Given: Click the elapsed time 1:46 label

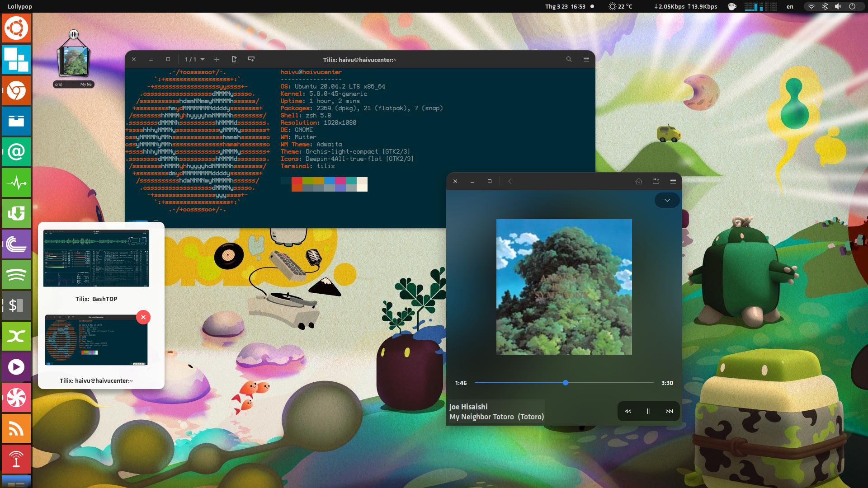Looking at the screenshot, I should coord(461,383).
